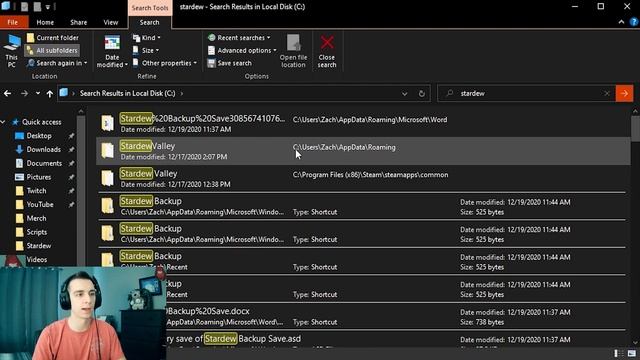Open Videos in navigation pane
The width and height of the screenshot is (640, 360).
[x=36, y=260]
